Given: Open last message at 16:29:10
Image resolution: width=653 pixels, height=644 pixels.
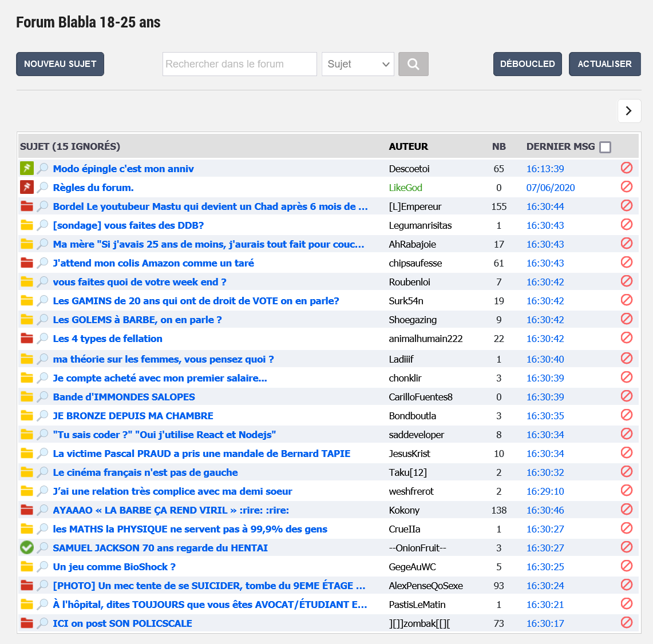Looking at the screenshot, I should tap(545, 491).
